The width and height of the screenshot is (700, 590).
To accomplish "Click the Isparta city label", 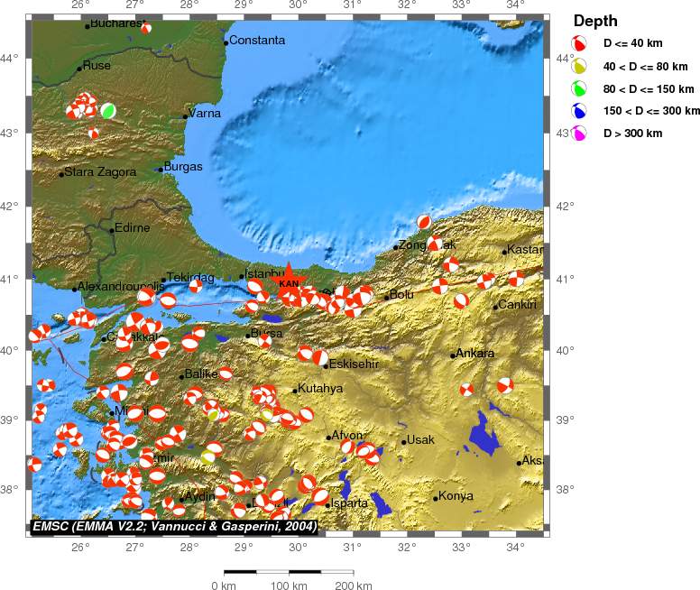I will coord(349,502).
